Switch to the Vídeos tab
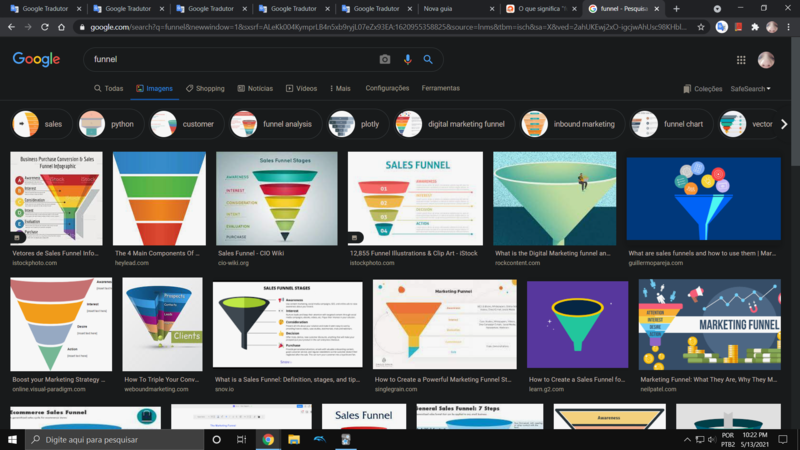This screenshot has width=800, height=450. [x=302, y=88]
